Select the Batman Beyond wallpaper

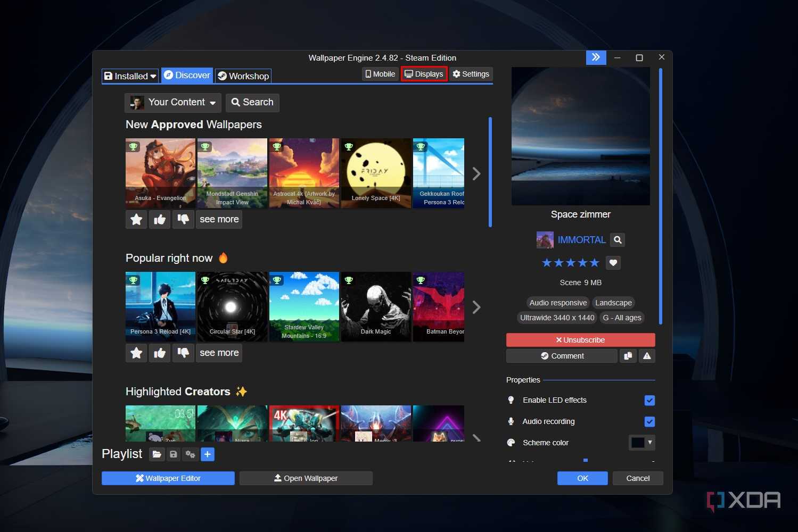439,306
